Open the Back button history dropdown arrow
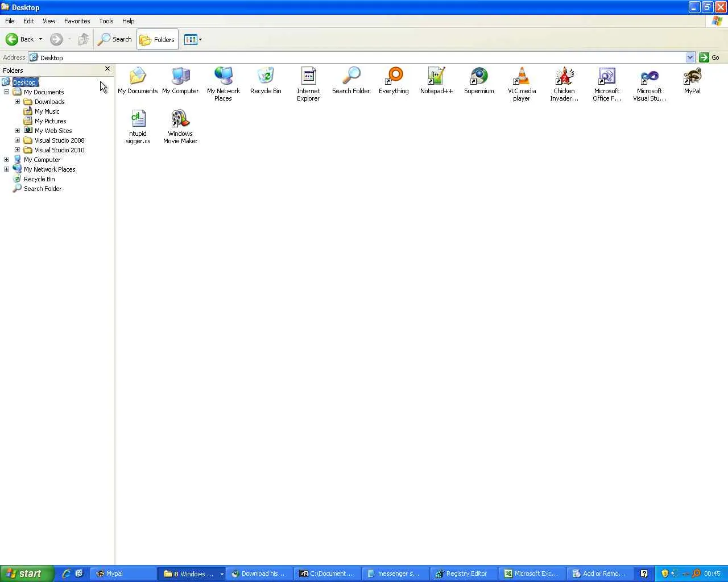The image size is (728, 582). tap(40, 39)
